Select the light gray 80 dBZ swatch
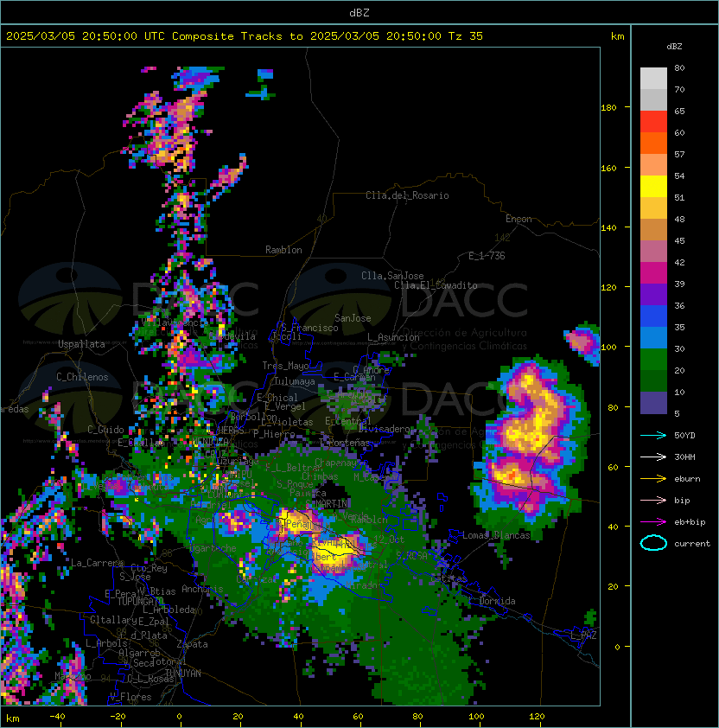Screen dimensions: 719x728 click(x=653, y=79)
